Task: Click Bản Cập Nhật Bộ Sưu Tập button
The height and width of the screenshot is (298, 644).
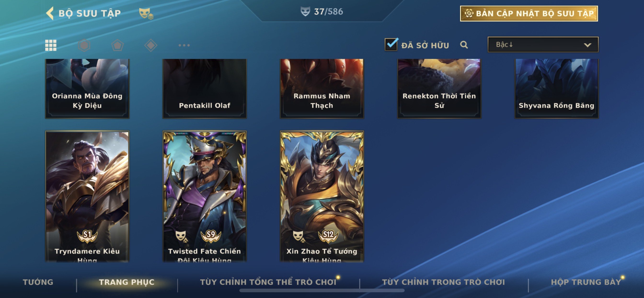Action: coord(529,13)
